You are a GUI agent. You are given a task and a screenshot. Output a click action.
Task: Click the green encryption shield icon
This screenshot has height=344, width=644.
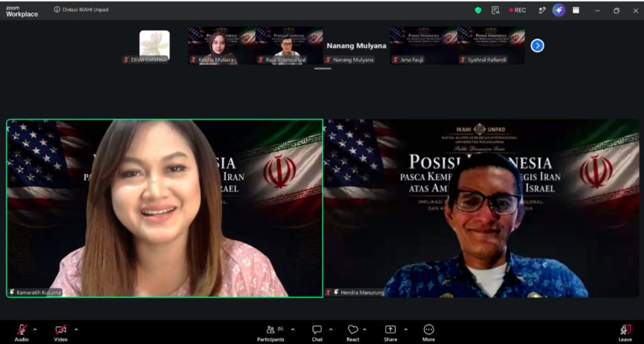click(x=478, y=10)
